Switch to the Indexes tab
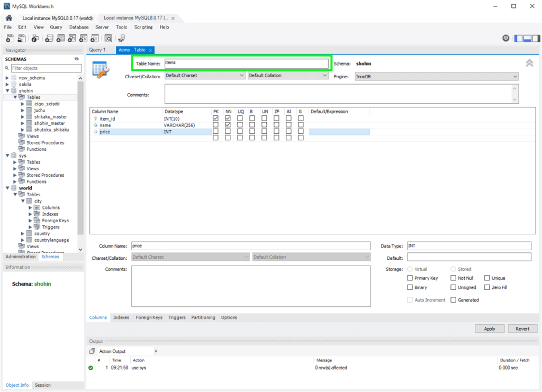The width and height of the screenshot is (542, 392). 121,317
